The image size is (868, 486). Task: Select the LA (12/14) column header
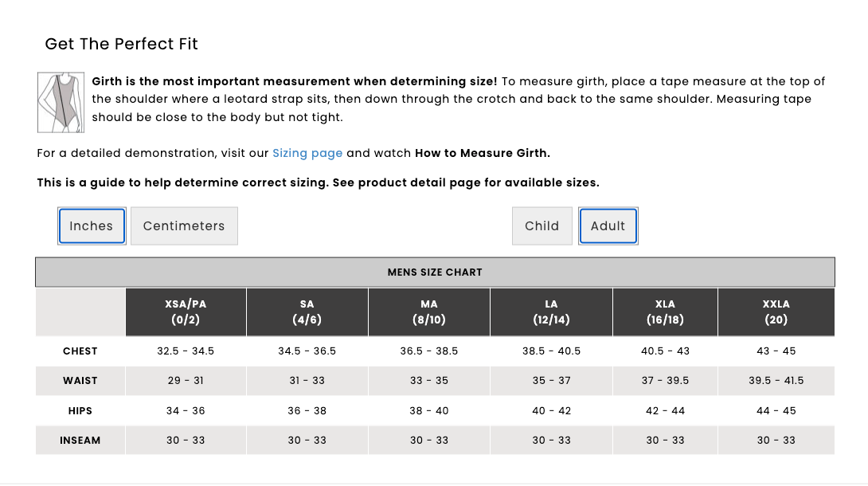[x=551, y=312]
